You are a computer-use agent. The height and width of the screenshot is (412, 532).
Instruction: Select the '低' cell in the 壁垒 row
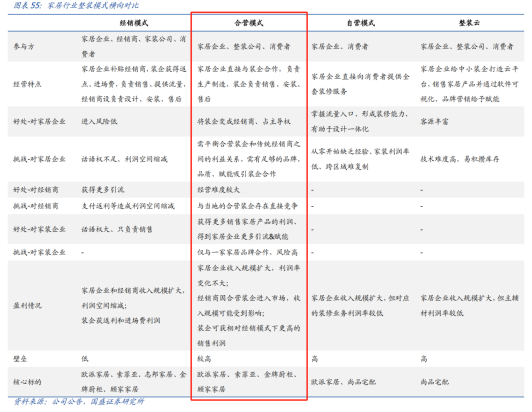85,359
